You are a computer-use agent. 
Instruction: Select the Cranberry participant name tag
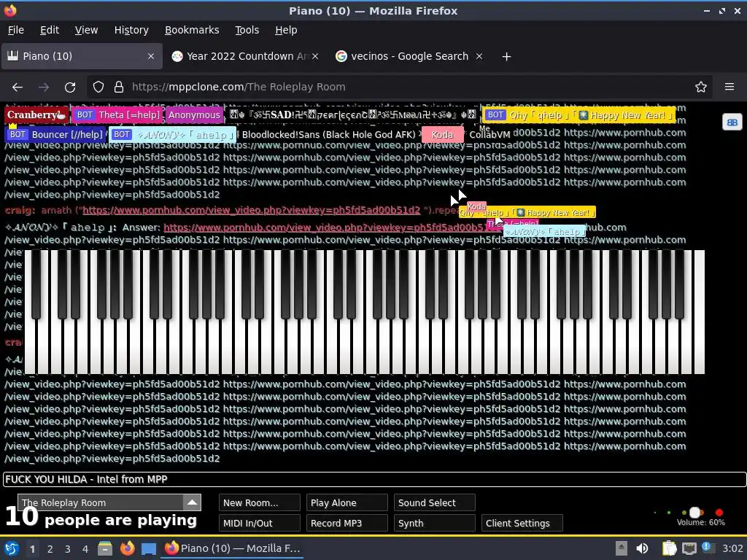coord(36,114)
